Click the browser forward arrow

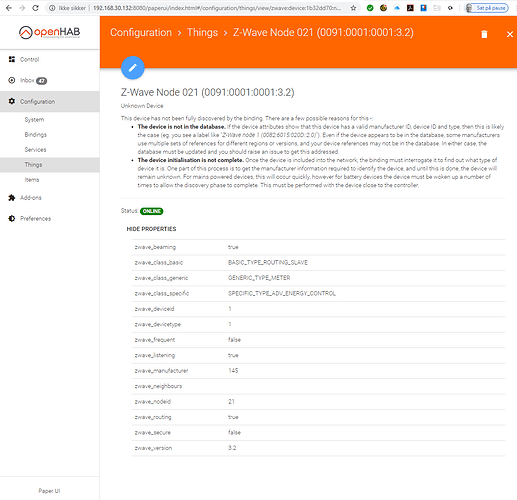(22, 8)
